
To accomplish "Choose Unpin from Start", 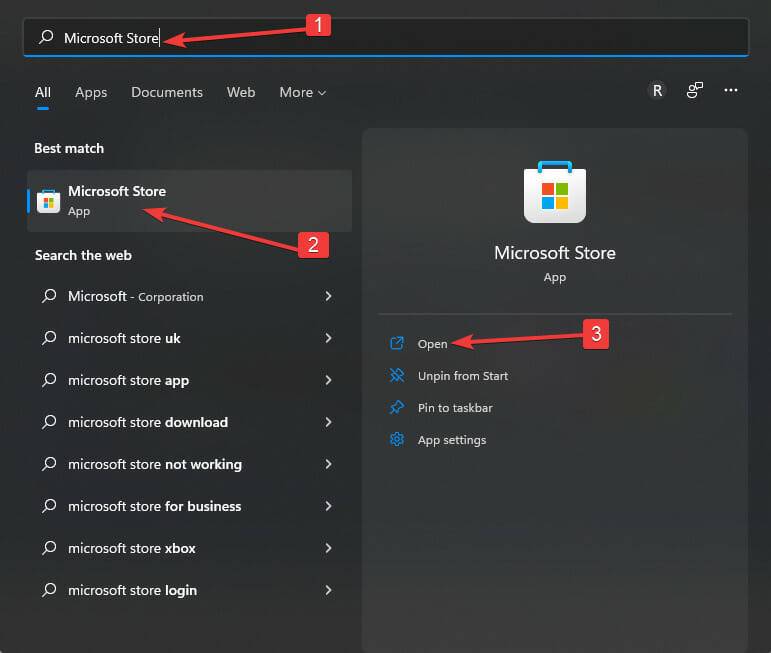I will point(463,376).
